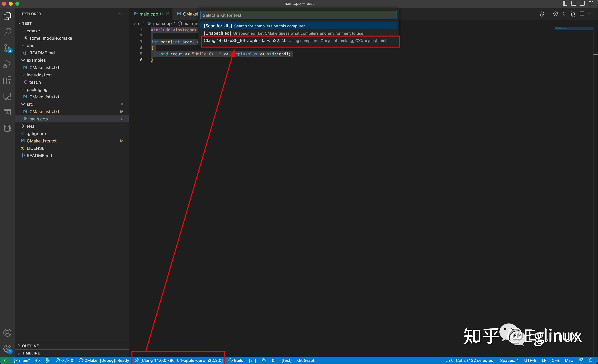Click the gear icon in editor toolbar
The image size is (598, 364).
[x=556, y=14]
